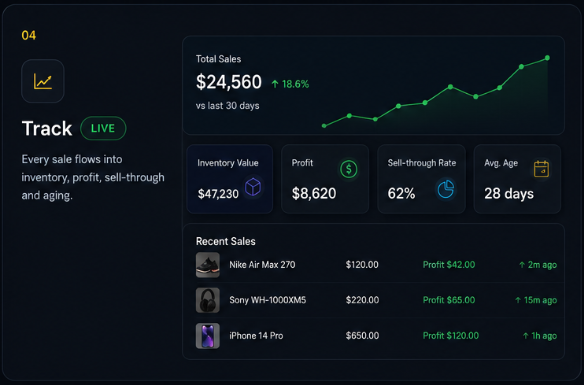Click the first data point on sales chart
This screenshot has width=584, height=385.
tap(324, 126)
